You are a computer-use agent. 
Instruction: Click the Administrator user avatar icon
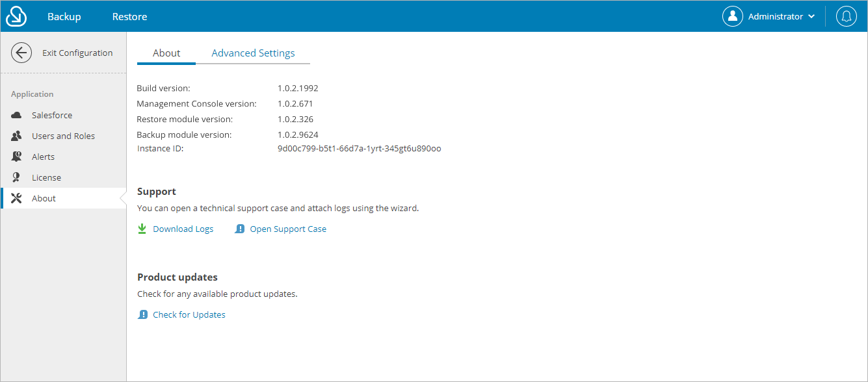[733, 16]
